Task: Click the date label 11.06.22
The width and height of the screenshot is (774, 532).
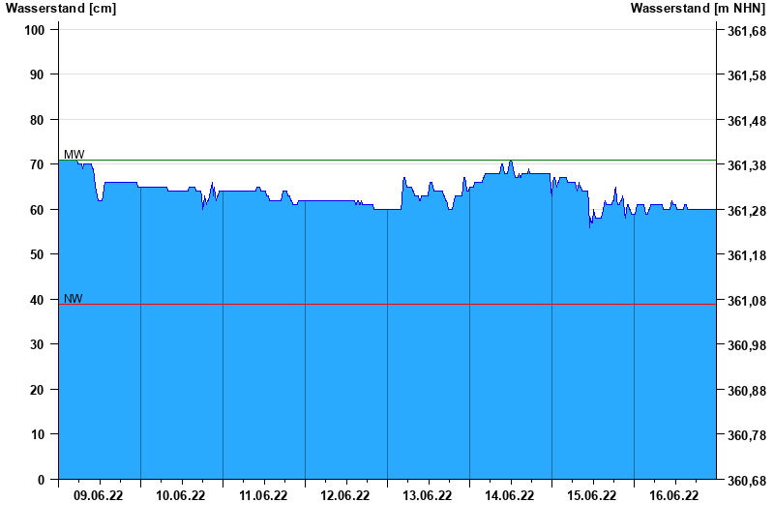Action: (262, 495)
